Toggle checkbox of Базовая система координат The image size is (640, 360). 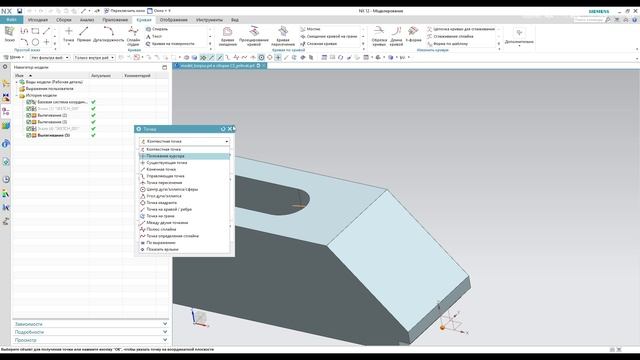pyautogui.click(x=29, y=102)
